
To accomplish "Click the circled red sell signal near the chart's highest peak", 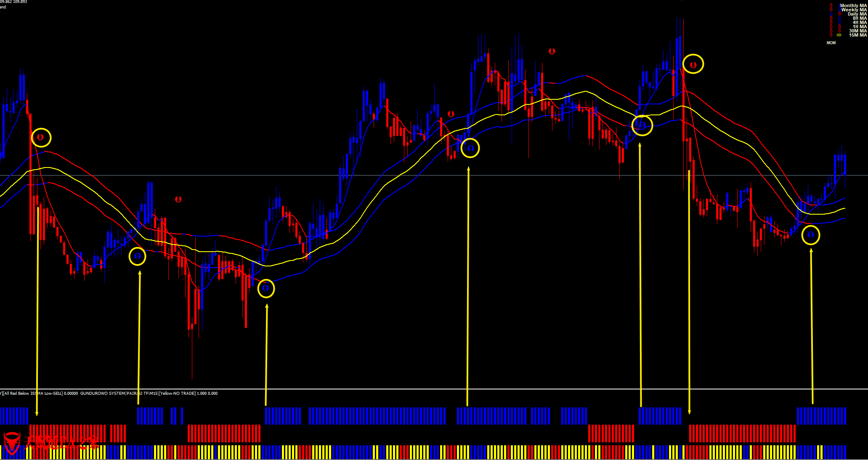I will tap(693, 64).
